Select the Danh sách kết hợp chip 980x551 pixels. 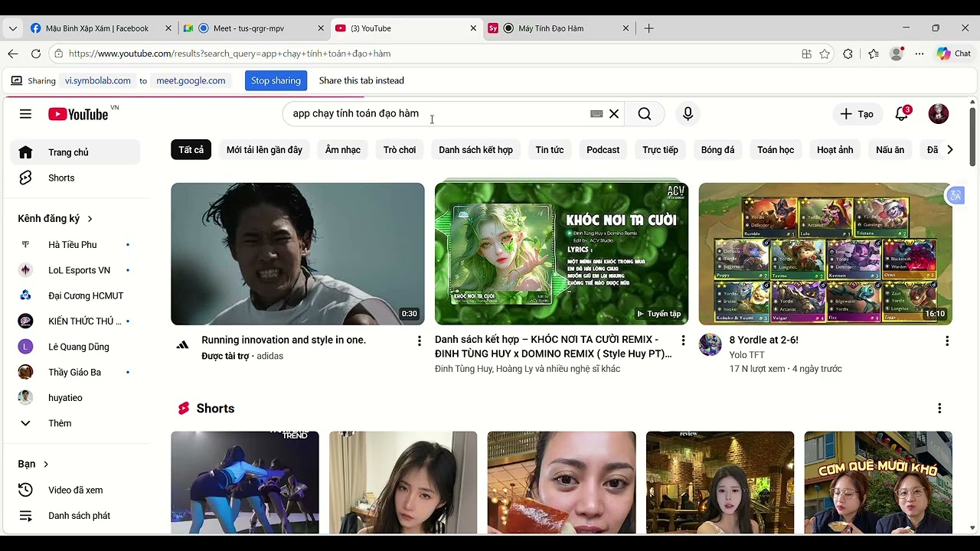(x=475, y=150)
